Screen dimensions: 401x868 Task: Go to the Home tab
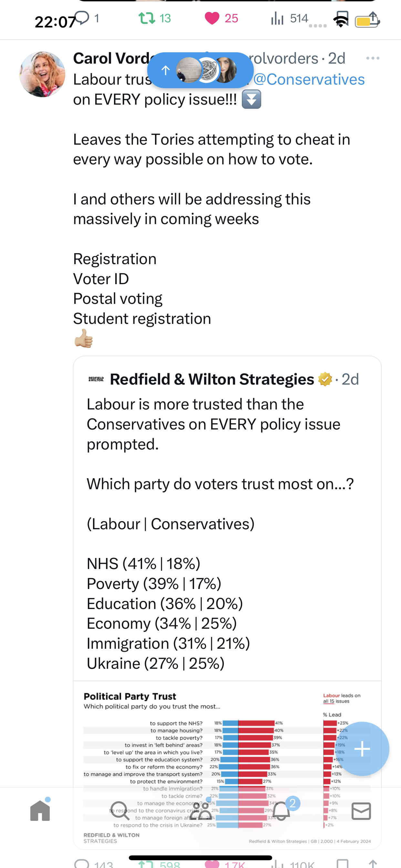40,811
